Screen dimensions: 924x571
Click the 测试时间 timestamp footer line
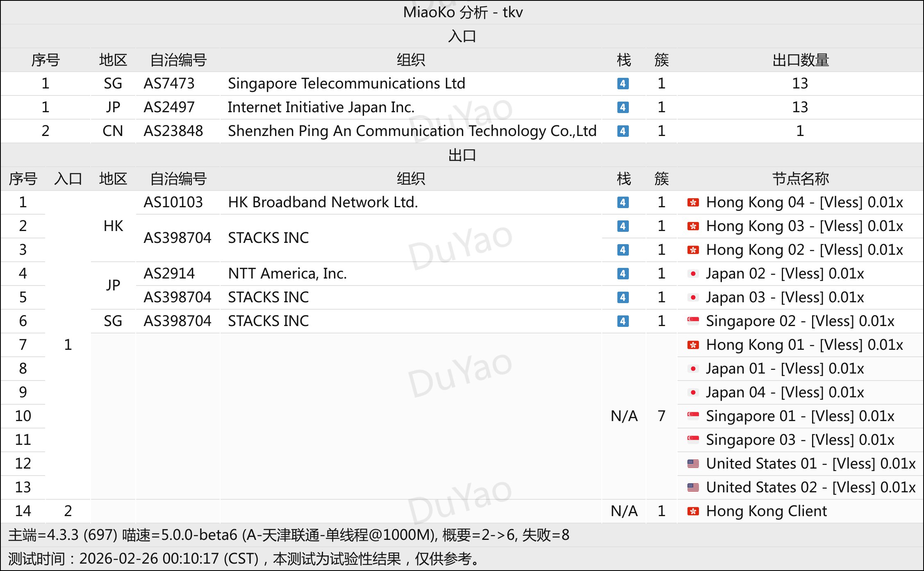[244, 559]
